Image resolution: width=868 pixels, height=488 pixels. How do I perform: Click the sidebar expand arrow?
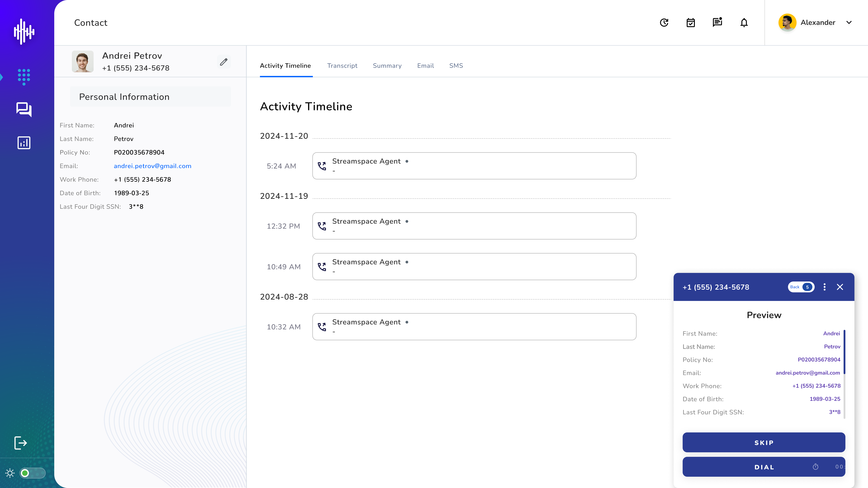click(1, 77)
